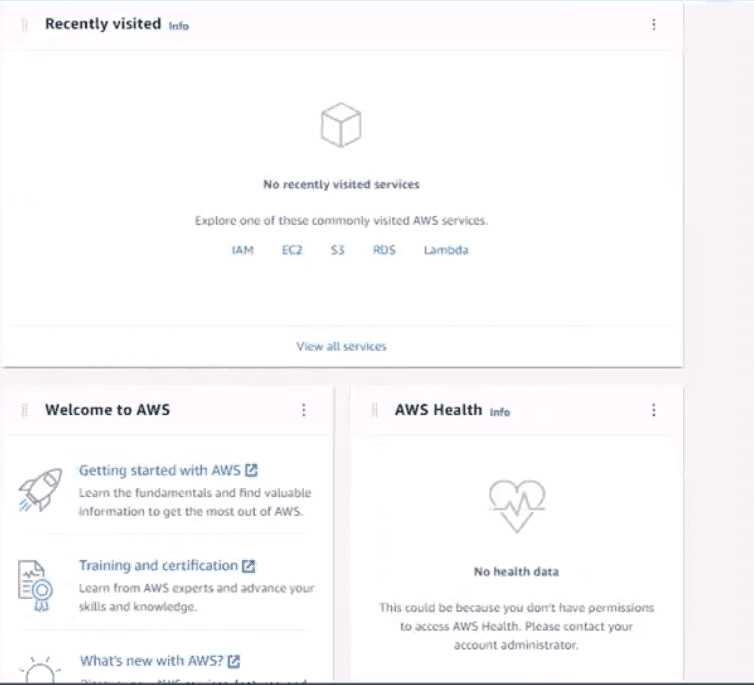Open the Welcome to AWS three-dot menu
Screen dimensions: 754x685
pos(304,410)
